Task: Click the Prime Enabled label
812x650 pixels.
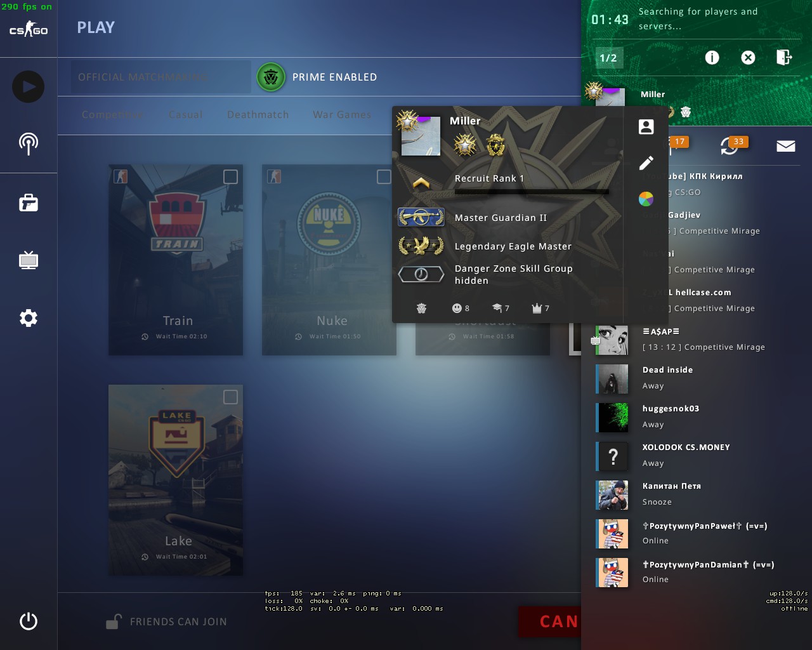Action: [335, 77]
